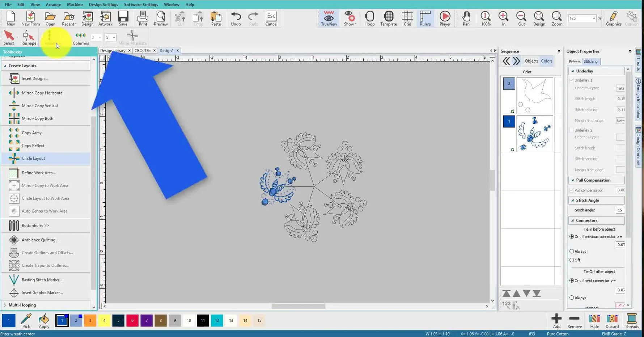Expand the Multi-Hooping section
Viewport: 644px width, 337px height.
point(5,305)
